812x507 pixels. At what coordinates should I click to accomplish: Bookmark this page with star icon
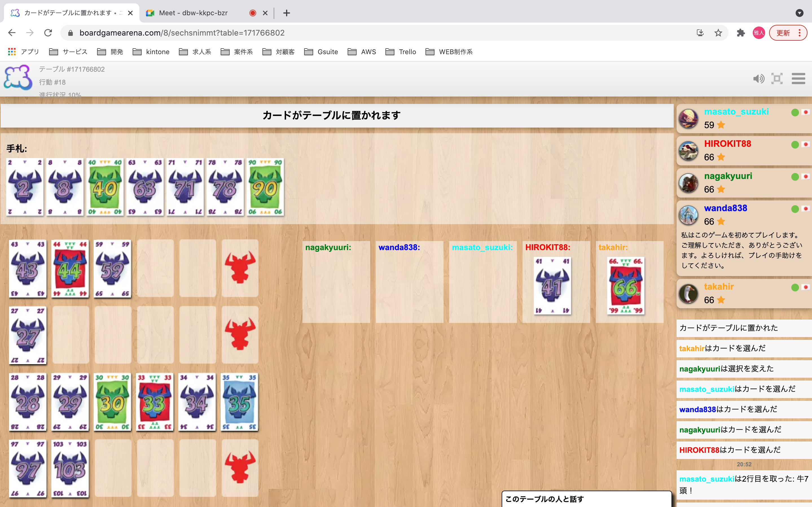click(718, 33)
